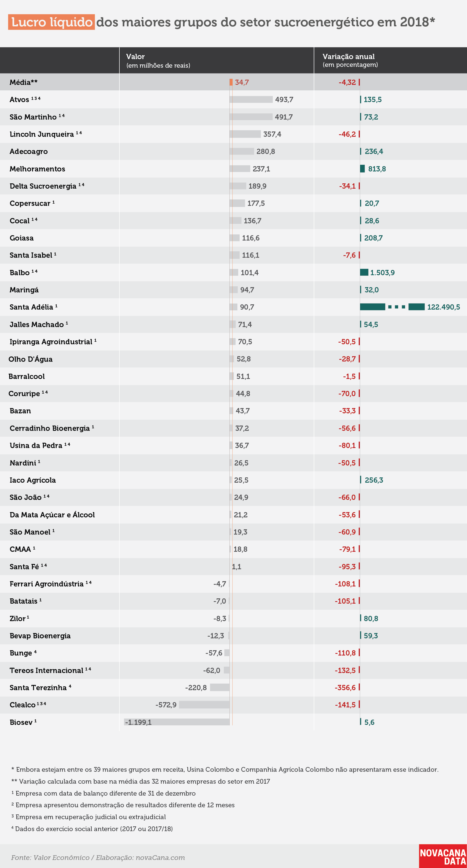Select the 'Variação anual' column header
The image size is (467, 868).
coord(348,56)
